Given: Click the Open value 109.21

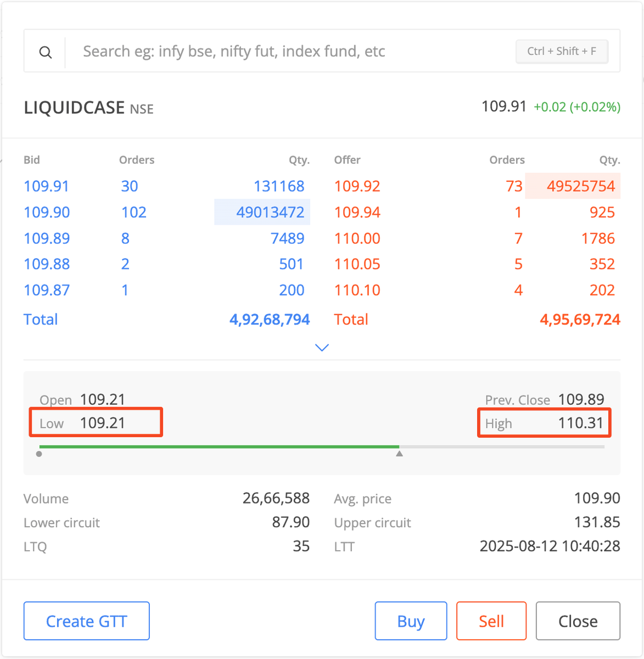Looking at the screenshot, I should 103,399.
